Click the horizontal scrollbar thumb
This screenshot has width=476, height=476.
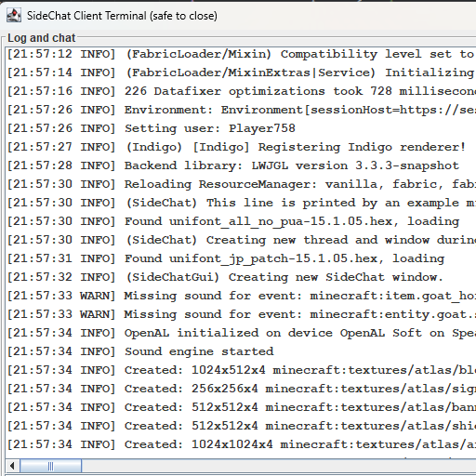click(x=51, y=466)
